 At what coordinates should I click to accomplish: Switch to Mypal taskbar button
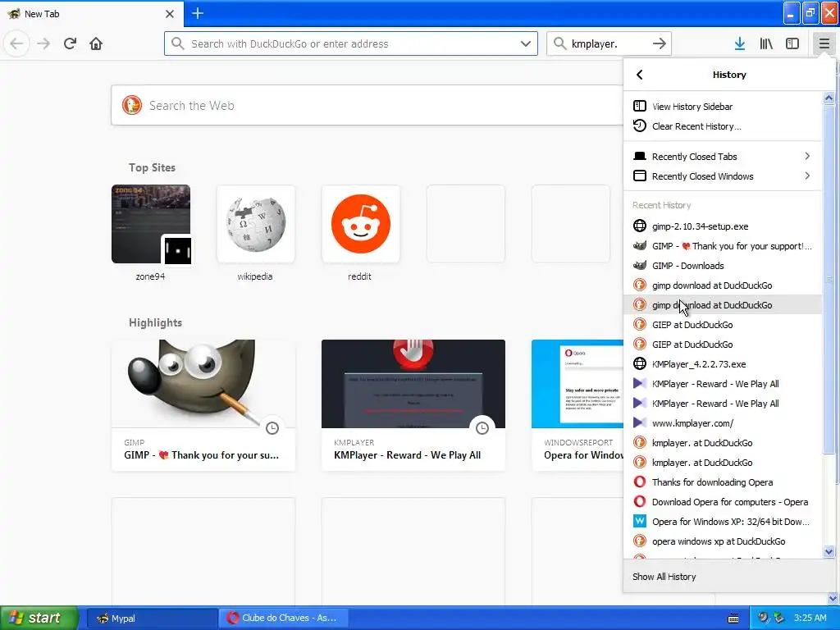pyautogui.click(x=152, y=618)
